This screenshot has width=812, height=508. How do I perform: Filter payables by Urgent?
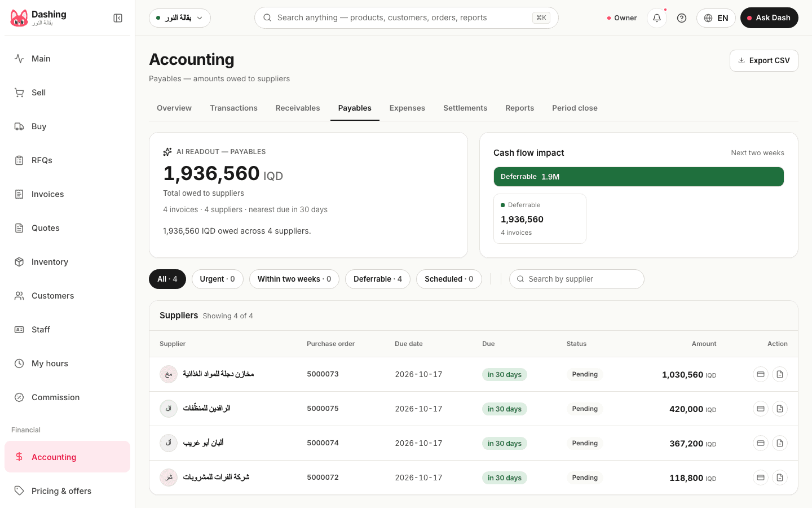click(x=218, y=279)
